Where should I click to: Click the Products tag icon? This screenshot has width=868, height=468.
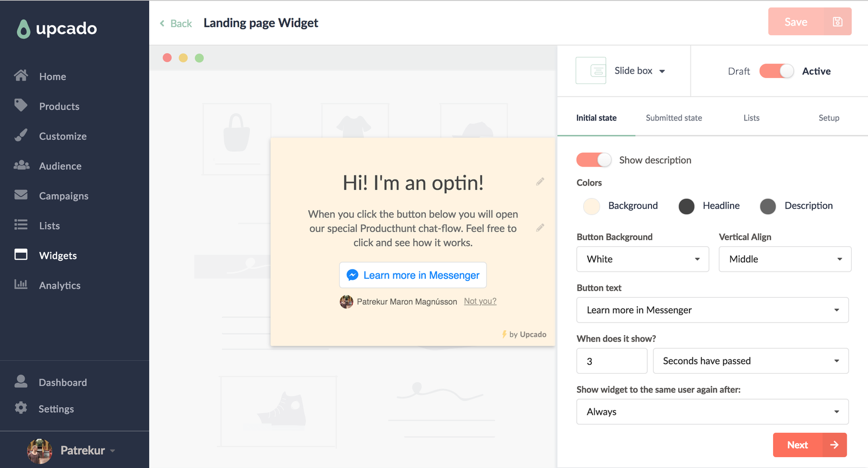21,105
